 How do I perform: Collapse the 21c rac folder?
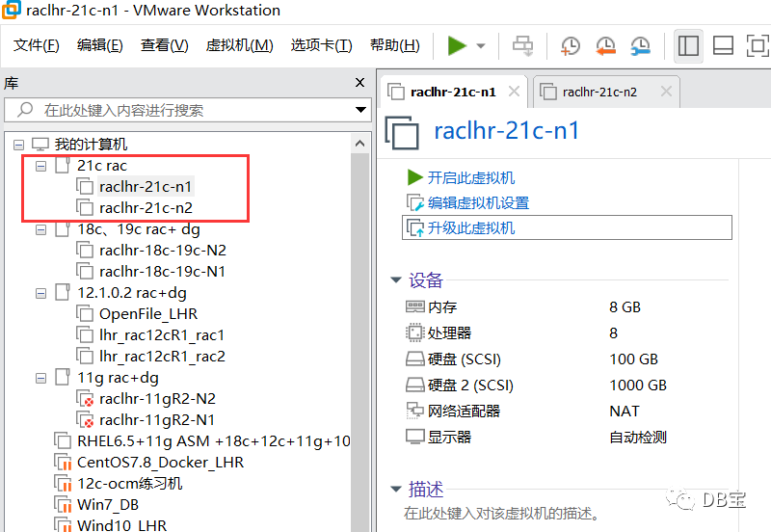point(40,166)
